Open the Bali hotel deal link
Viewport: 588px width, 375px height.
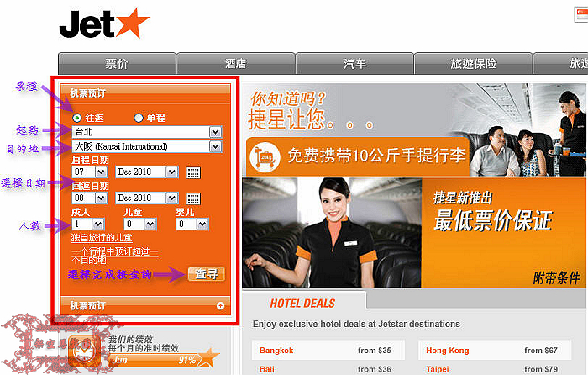pyautogui.click(x=267, y=369)
